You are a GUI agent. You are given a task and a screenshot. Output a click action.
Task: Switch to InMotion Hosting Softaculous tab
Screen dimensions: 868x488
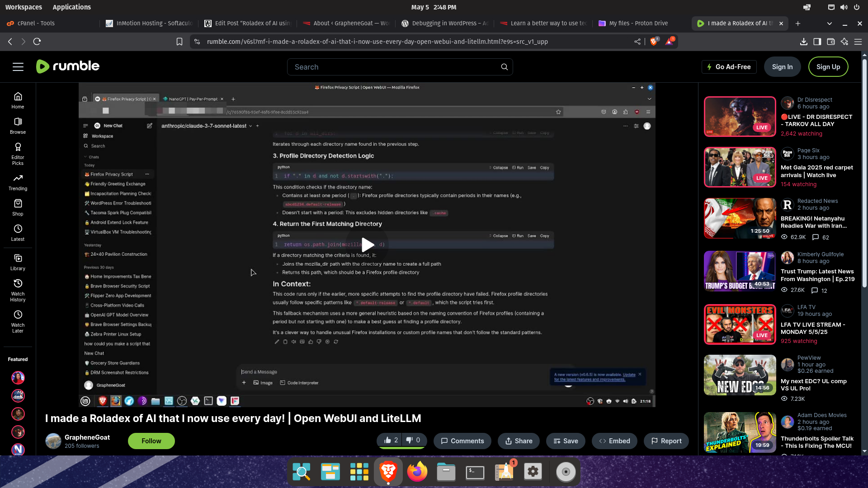149,23
